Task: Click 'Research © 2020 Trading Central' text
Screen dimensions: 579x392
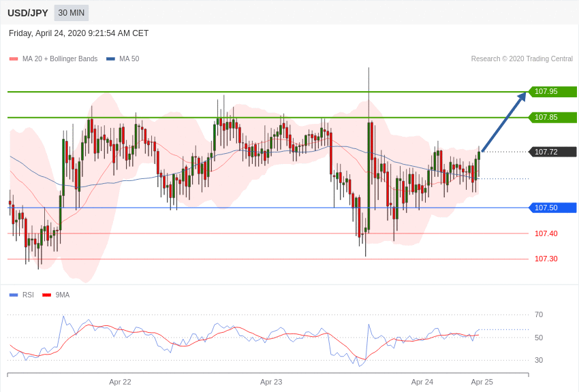Action: (x=522, y=59)
